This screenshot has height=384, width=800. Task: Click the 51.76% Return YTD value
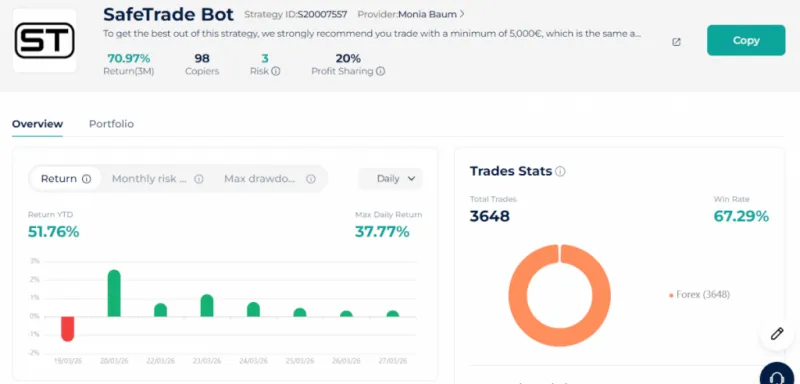click(x=54, y=232)
